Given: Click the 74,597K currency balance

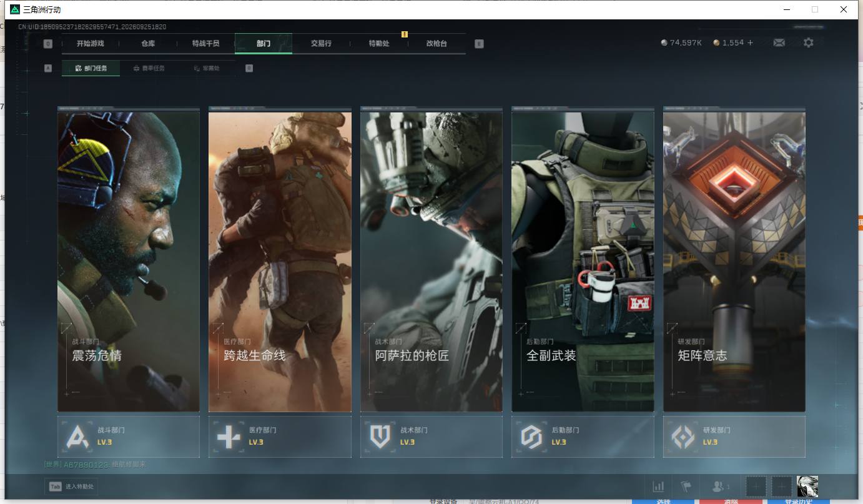Looking at the screenshot, I should point(686,43).
